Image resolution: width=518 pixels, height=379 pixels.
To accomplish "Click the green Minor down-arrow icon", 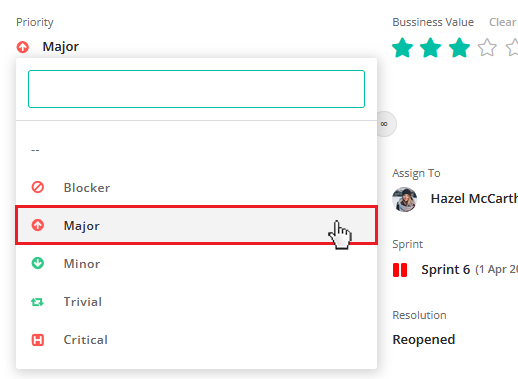I will (x=38, y=263).
